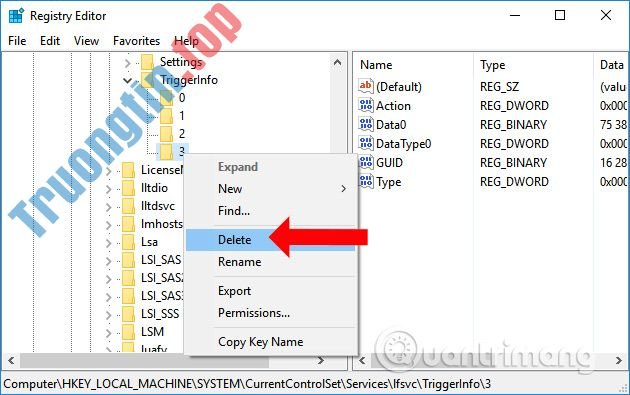Select the DataType0 value name
This screenshot has width=630, height=395.
tap(403, 144)
